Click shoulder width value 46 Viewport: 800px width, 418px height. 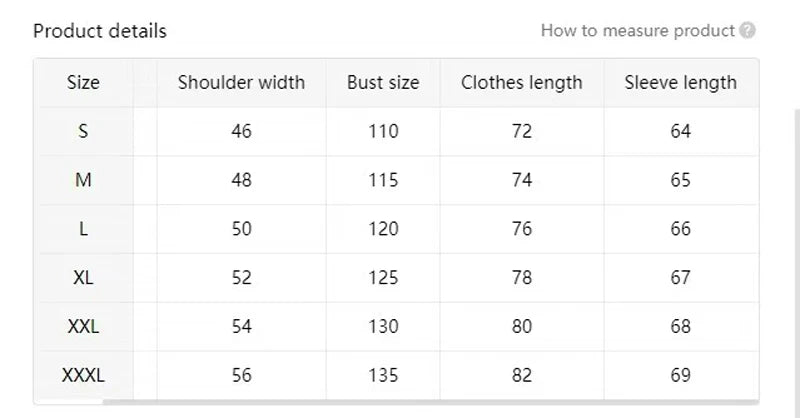pyautogui.click(x=241, y=131)
